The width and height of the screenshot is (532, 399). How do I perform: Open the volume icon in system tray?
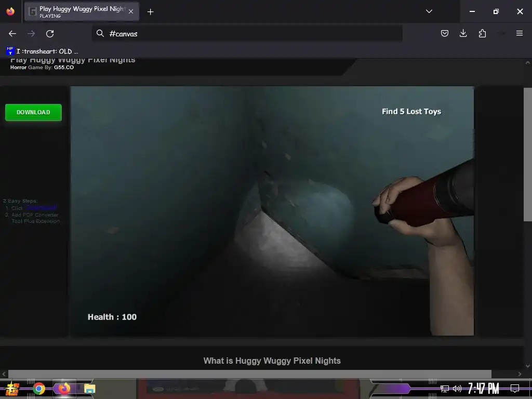[457, 389]
